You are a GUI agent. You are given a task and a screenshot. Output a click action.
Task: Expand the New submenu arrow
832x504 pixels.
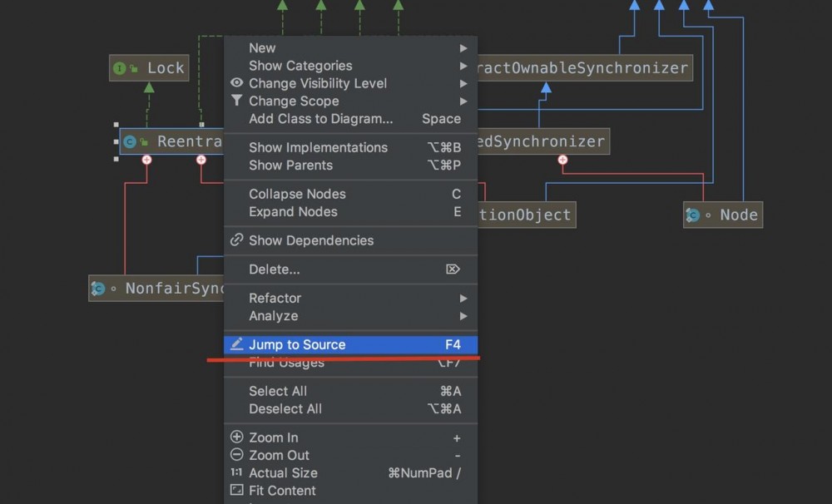pos(463,48)
